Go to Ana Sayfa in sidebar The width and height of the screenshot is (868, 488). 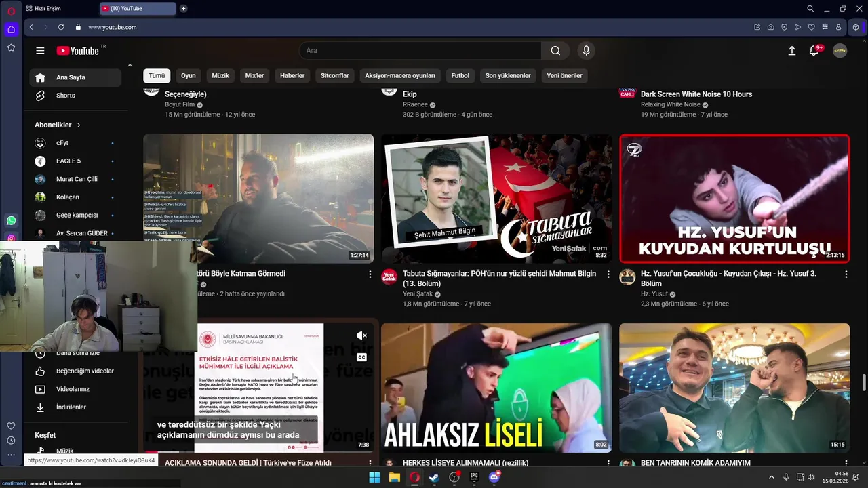pyautogui.click(x=75, y=77)
